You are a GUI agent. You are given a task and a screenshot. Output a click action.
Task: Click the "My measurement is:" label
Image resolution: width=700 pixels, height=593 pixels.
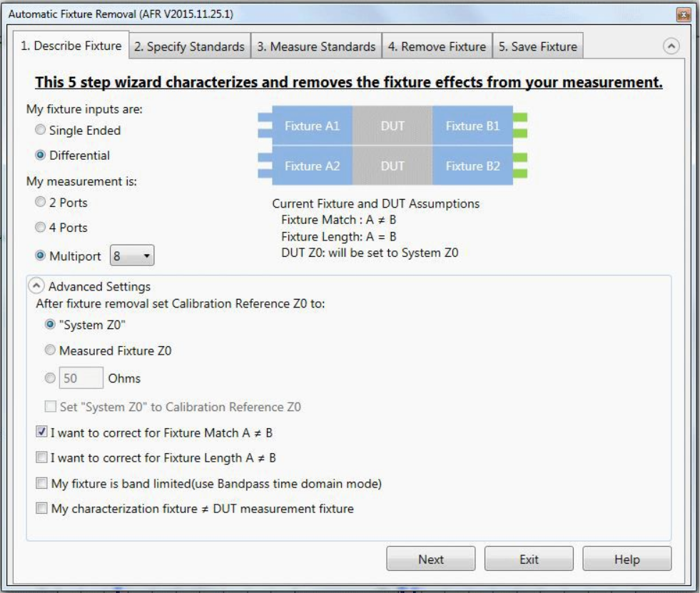pos(81,181)
